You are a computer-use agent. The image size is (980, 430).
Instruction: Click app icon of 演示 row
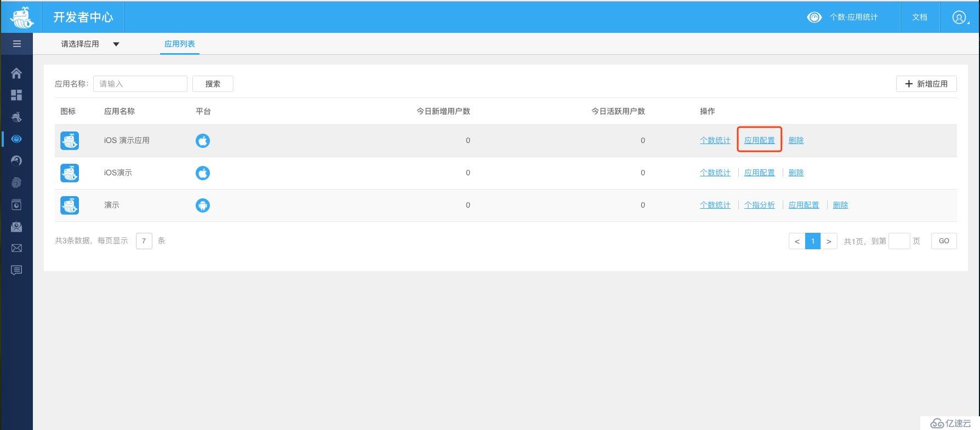70,205
